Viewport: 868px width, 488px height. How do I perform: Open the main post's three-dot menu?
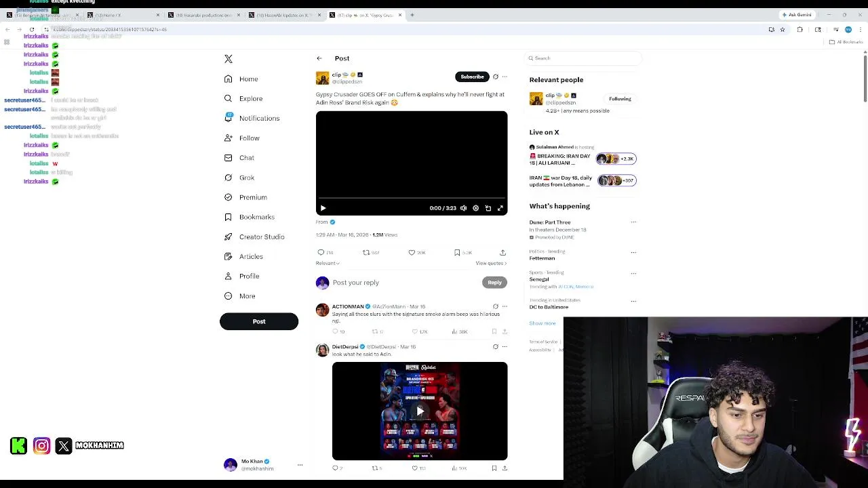tap(505, 77)
